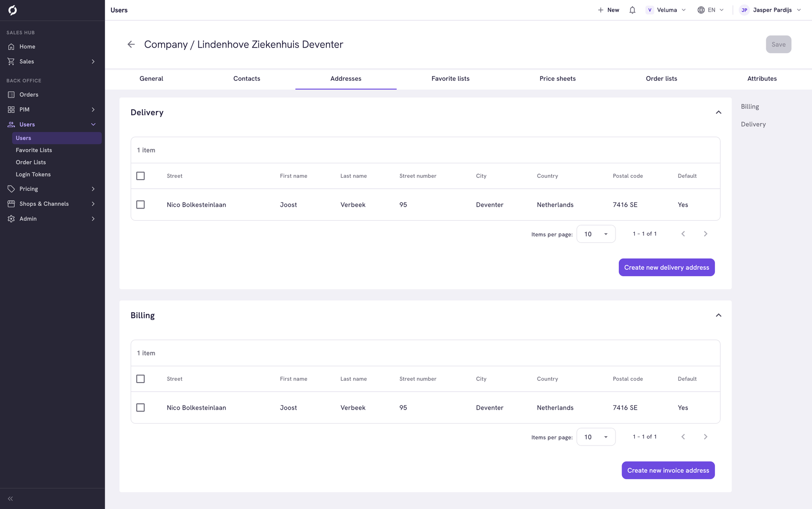Click the JP user avatar
The width and height of the screenshot is (812, 509).
744,10
